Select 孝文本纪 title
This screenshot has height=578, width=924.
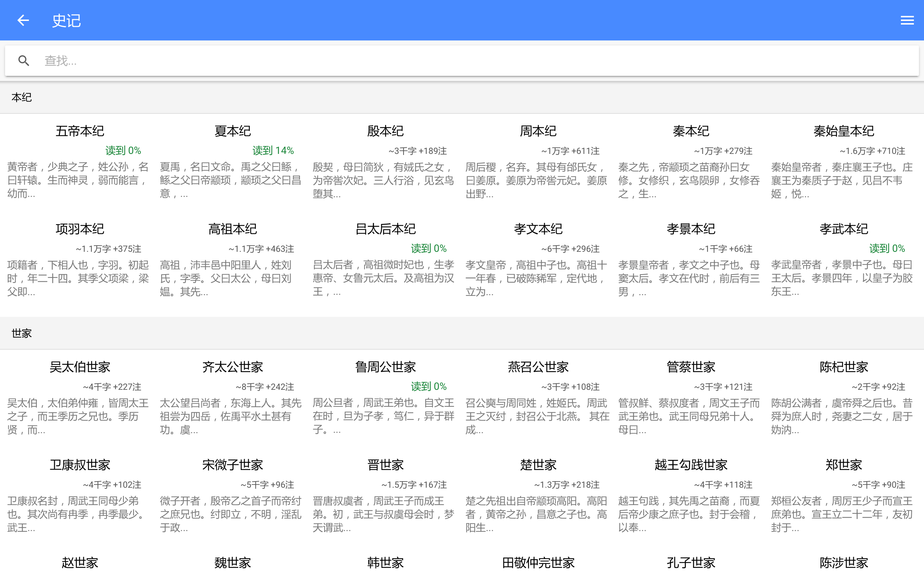[538, 229]
